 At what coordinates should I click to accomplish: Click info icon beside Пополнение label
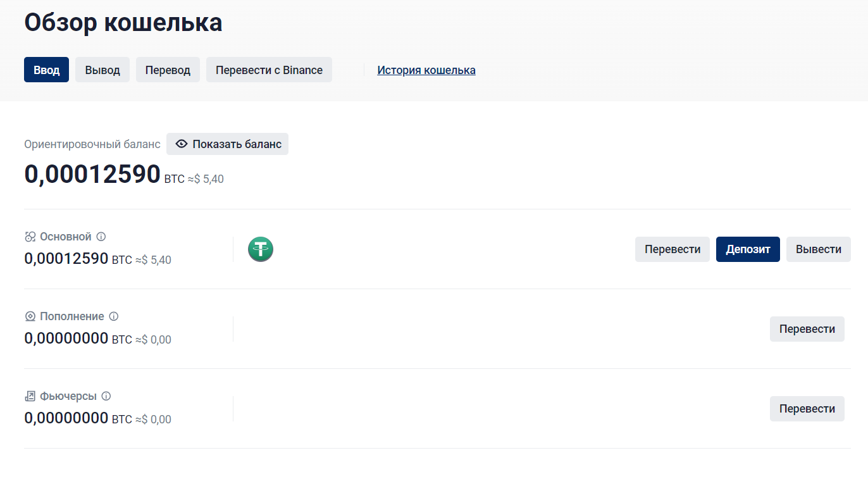click(114, 316)
